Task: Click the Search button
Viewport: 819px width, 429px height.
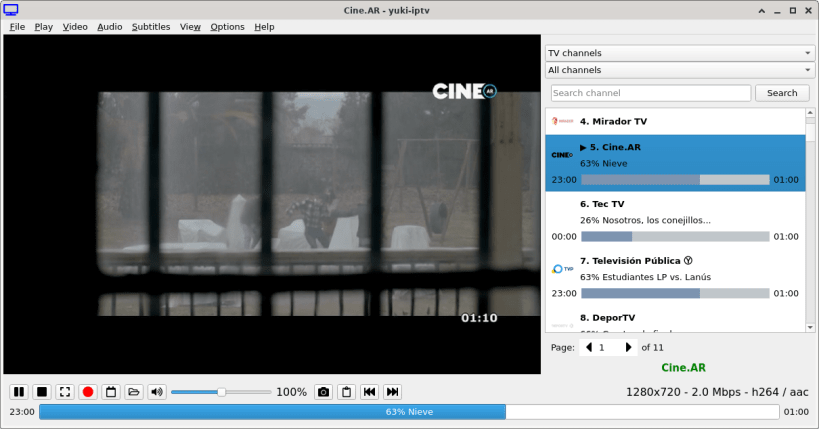Action: [782, 93]
